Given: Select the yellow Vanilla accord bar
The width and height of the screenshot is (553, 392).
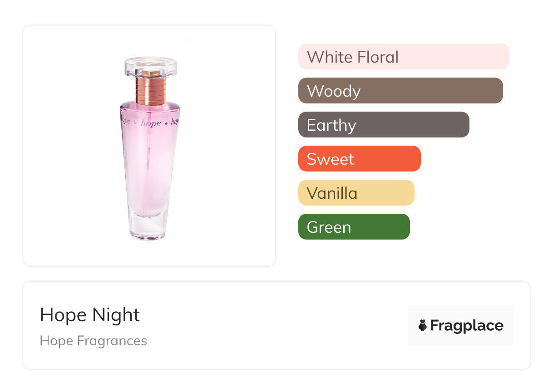Looking at the screenshot, I should pos(356,193).
